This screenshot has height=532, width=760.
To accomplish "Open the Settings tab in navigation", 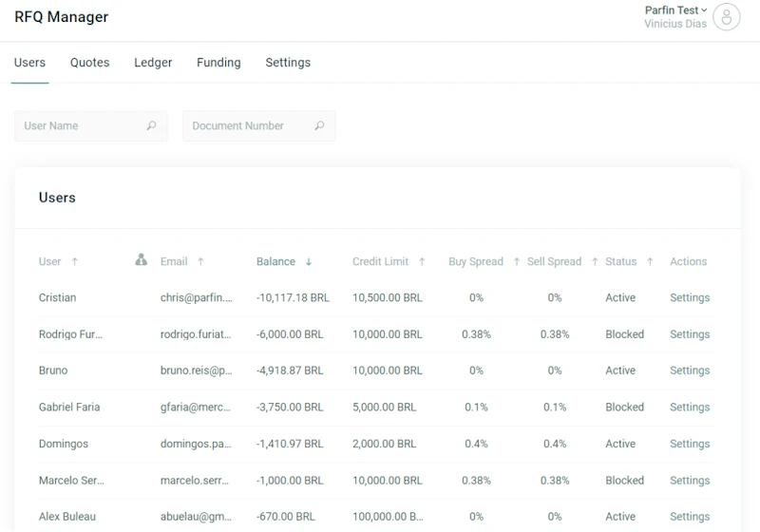I will [288, 63].
